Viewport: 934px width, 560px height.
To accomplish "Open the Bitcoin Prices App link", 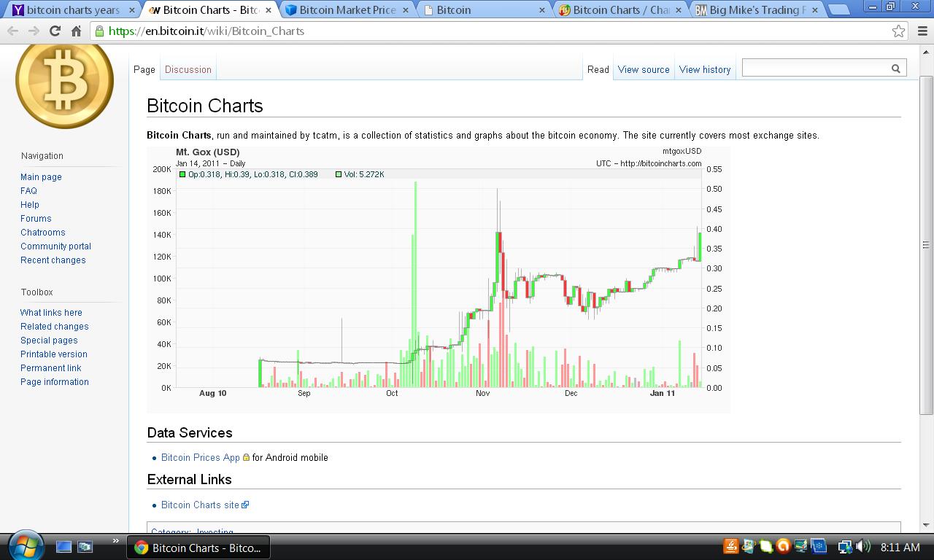I will 201,457.
